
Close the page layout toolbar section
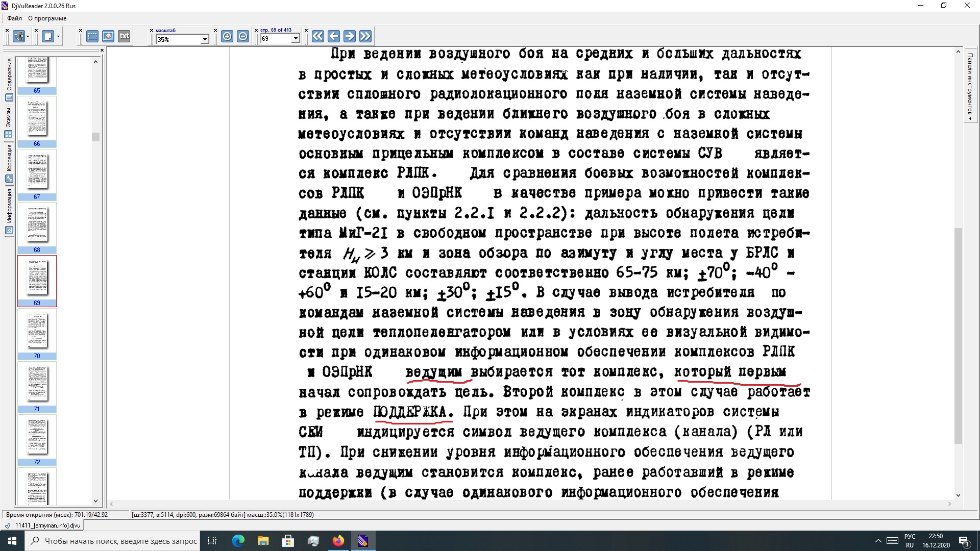point(7,31)
